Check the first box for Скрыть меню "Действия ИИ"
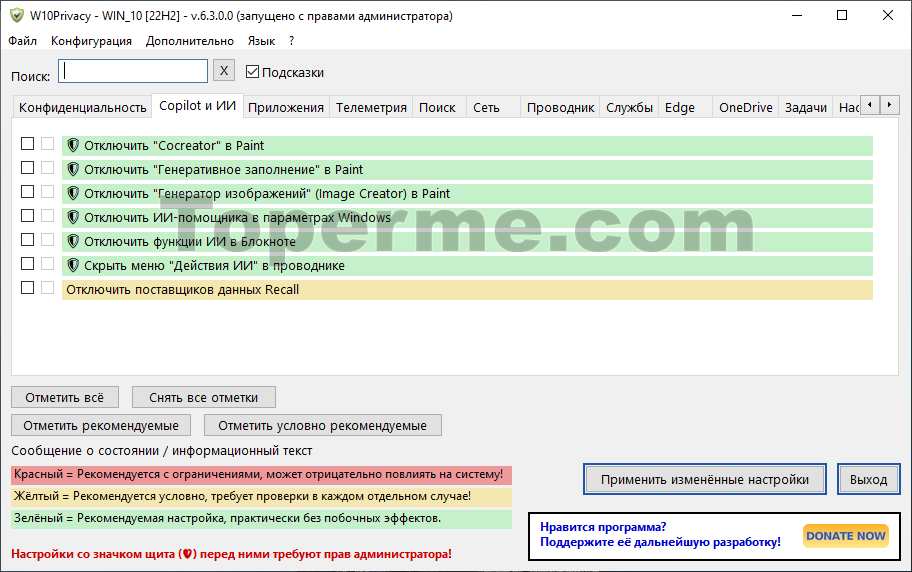Viewport: 912px width, 572px height. coord(27,264)
